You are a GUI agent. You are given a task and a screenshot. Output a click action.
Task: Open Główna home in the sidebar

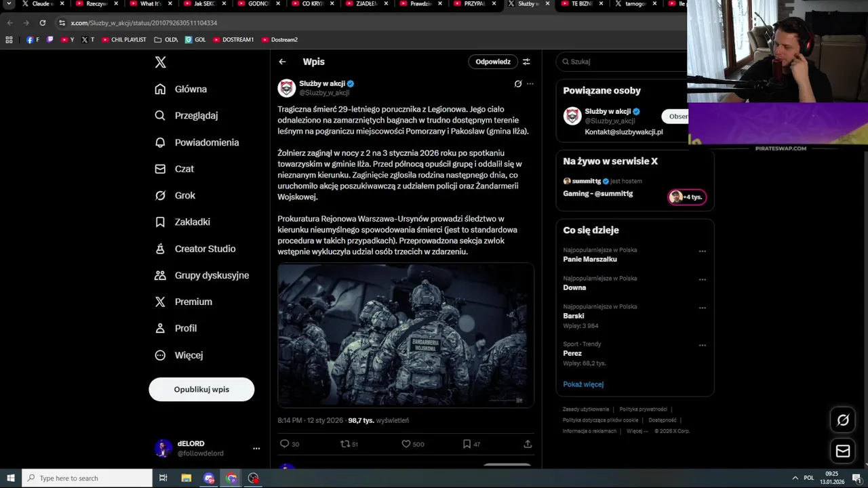181,89
